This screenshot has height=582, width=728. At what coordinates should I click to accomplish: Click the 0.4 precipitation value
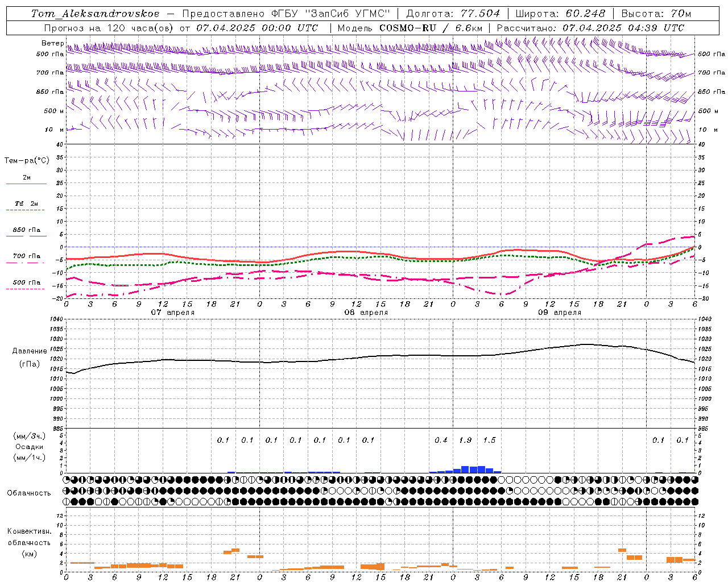tap(441, 440)
